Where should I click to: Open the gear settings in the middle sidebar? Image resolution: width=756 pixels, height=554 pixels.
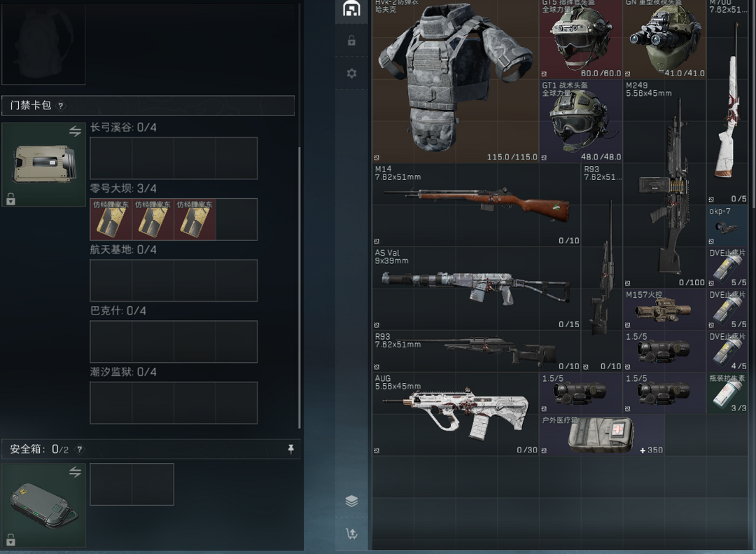[351, 73]
